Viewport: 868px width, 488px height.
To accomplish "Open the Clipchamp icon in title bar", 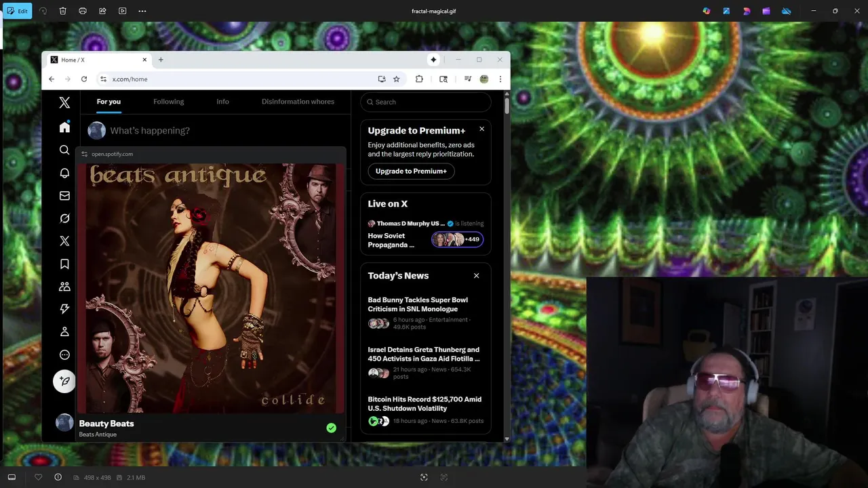I will 766,11.
